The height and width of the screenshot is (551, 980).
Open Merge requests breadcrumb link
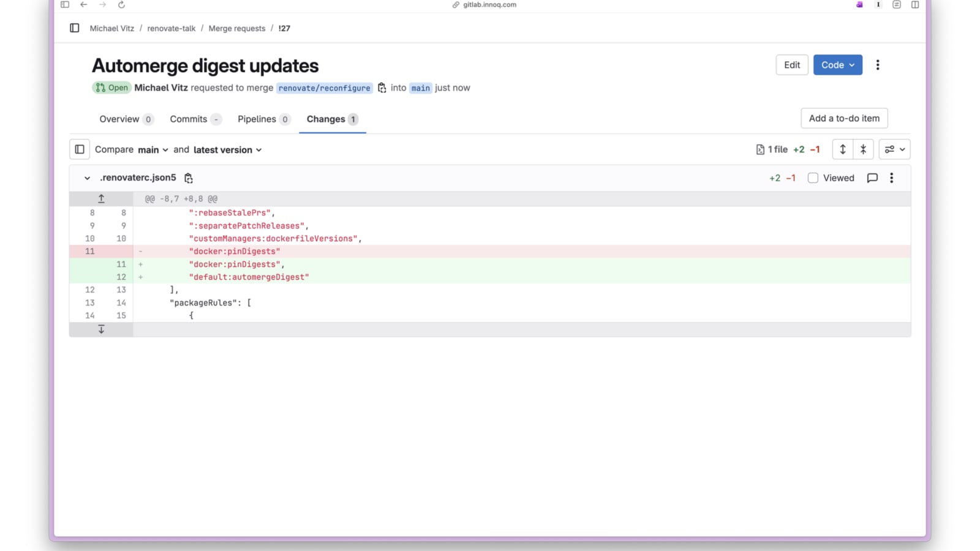237,29
